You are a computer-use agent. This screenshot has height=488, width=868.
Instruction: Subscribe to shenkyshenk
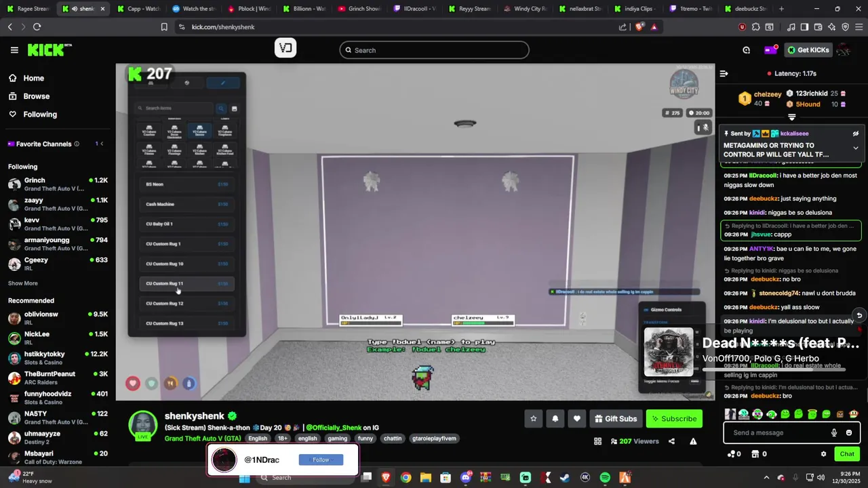tap(674, 419)
